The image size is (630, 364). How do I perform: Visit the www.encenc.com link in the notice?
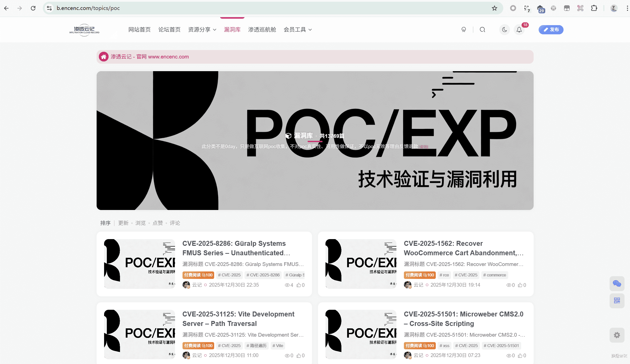point(168,57)
